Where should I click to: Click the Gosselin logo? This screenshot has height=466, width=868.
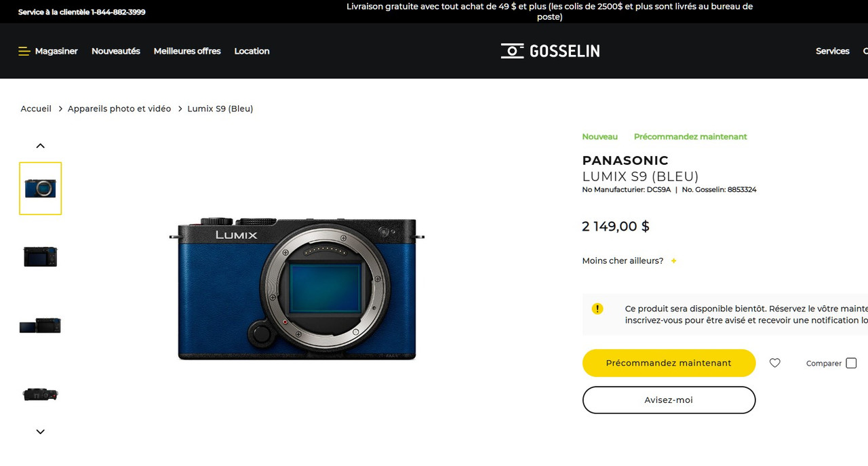[x=550, y=51]
